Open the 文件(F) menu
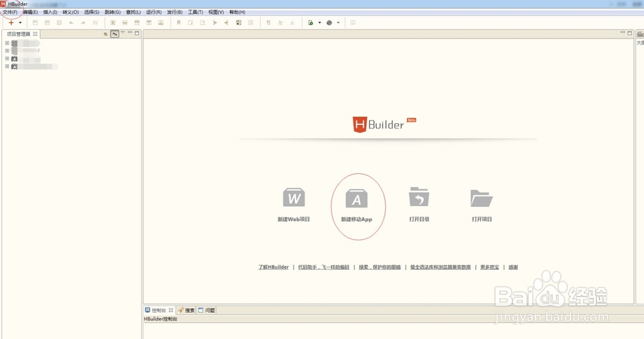 (x=10, y=12)
